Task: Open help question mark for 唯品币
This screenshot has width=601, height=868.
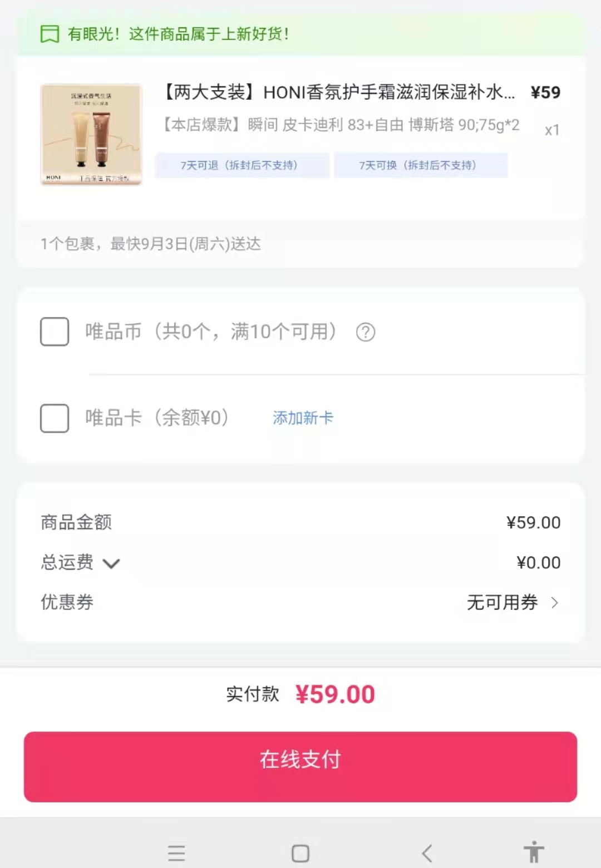Action: click(x=366, y=332)
